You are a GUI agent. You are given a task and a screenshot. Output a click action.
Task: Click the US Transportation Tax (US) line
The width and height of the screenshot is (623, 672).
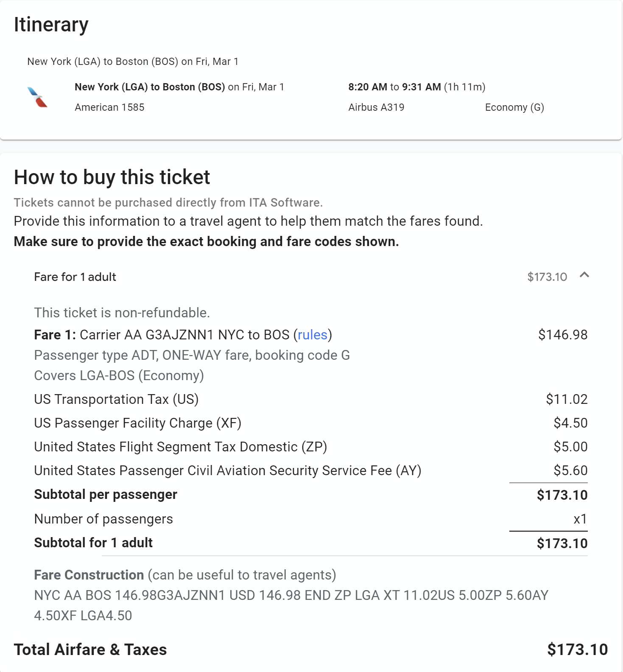pyautogui.click(x=116, y=399)
